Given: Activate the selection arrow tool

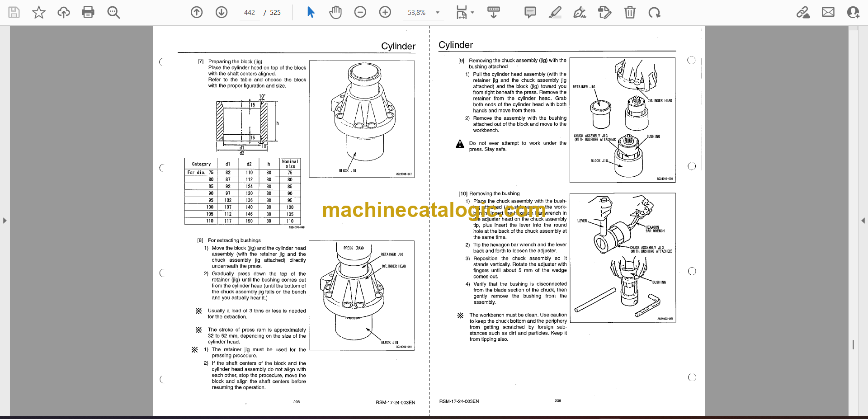Looking at the screenshot, I should (311, 12).
